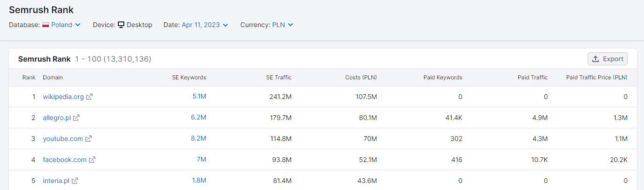Click the Semrush Rank page title

[x=41, y=10]
